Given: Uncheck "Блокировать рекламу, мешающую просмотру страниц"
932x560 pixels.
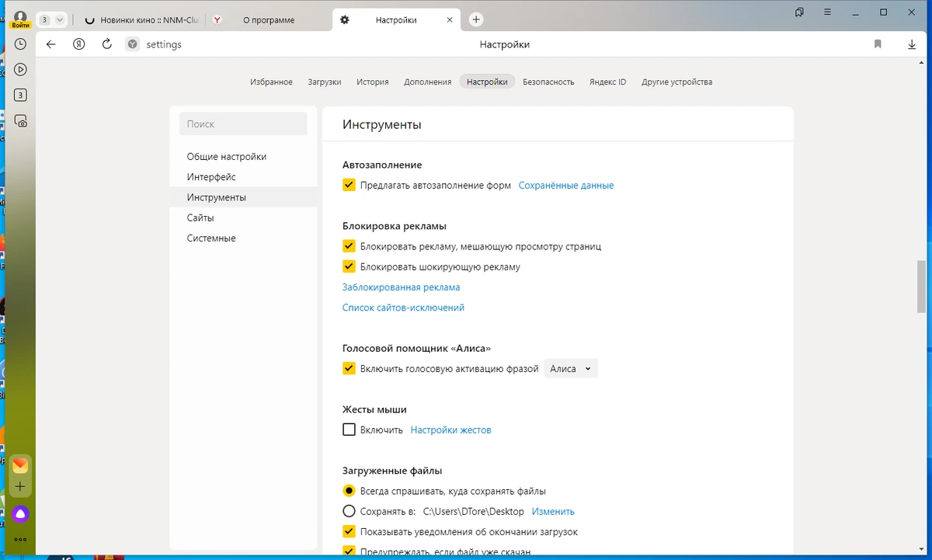Looking at the screenshot, I should 349,246.
